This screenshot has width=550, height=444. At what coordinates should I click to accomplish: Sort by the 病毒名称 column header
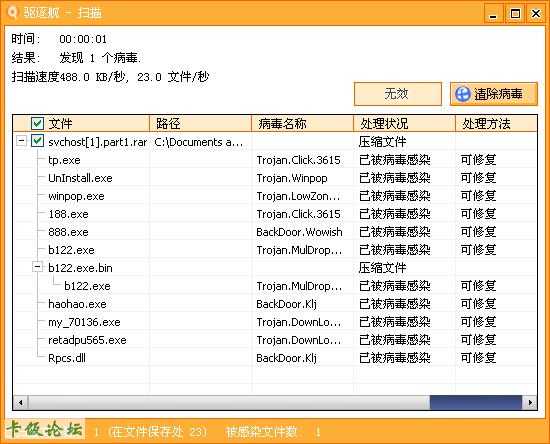[302, 123]
